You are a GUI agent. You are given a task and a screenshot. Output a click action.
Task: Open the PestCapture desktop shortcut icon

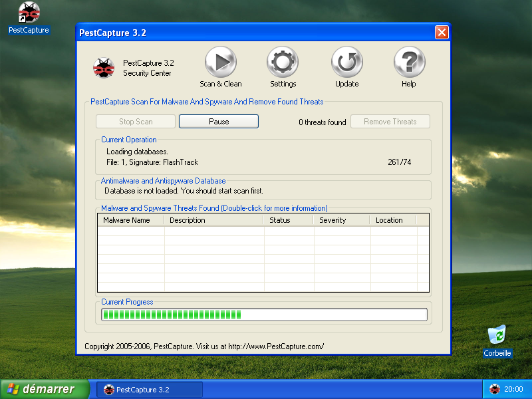pyautogui.click(x=29, y=13)
